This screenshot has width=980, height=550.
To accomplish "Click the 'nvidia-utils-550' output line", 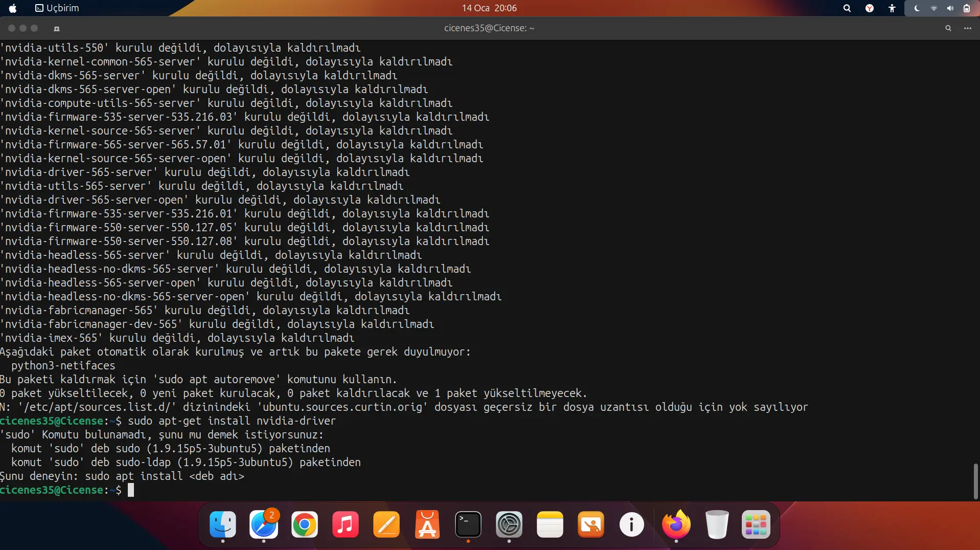I will coord(180,48).
